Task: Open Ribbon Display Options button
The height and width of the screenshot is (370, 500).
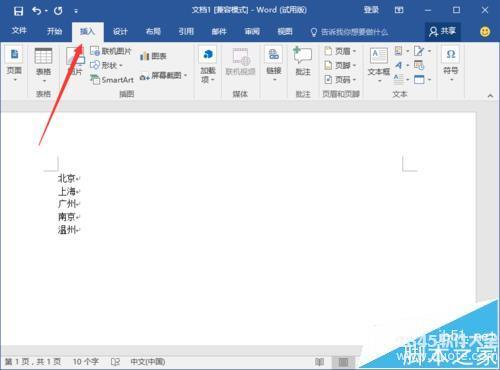Action: pos(399,10)
